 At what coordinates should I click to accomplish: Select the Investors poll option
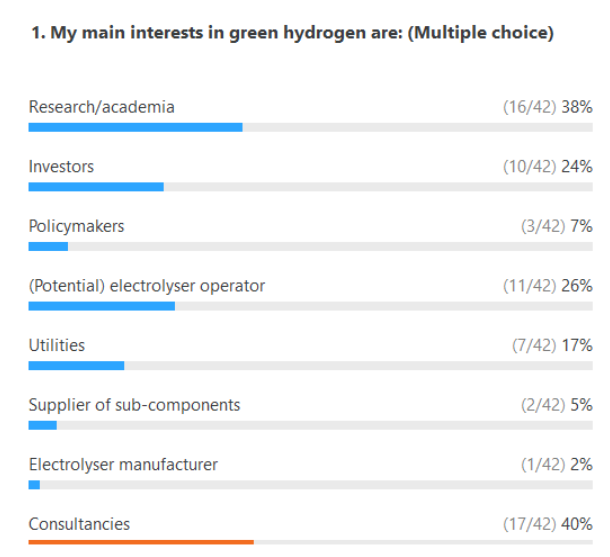click(61, 166)
